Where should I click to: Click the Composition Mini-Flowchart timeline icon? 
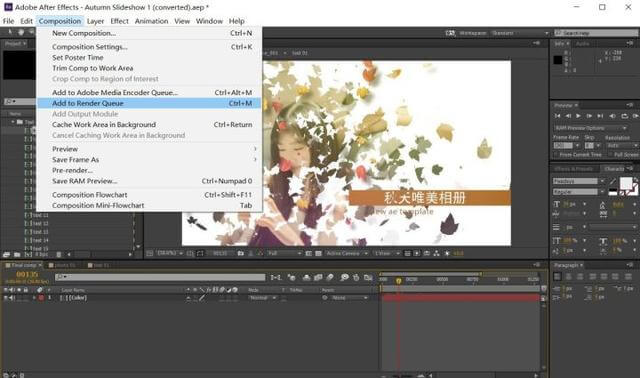[x=276, y=278]
